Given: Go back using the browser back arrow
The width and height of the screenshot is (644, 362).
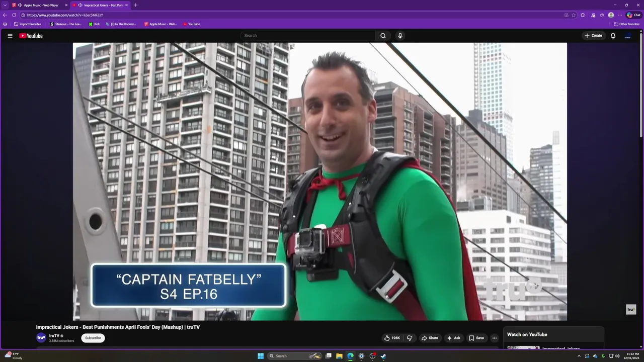Looking at the screenshot, I should click(x=5, y=15).
